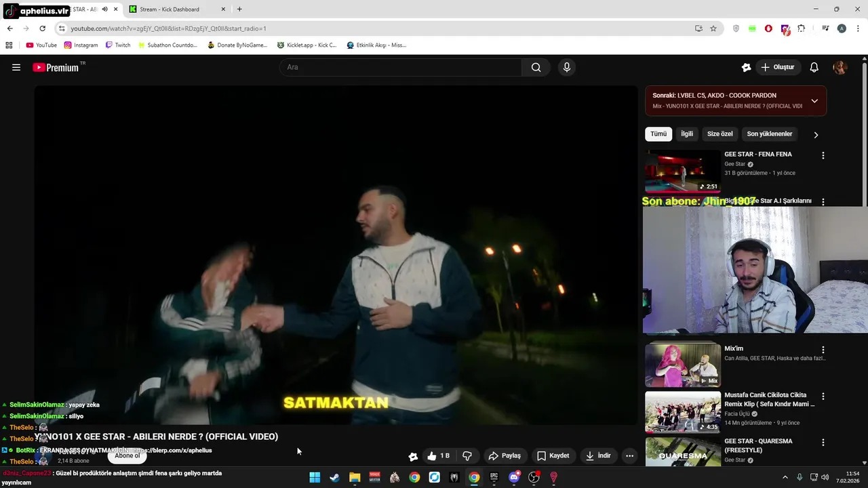Click the red Opera-style extension icon
Screen dimensions: 868x488
[768, 28]
